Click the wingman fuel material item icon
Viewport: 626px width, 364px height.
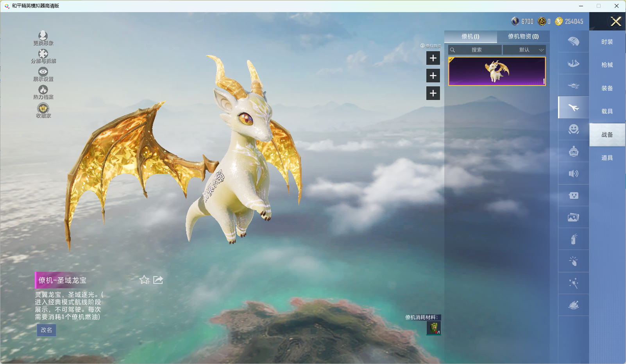pos(434,328)
